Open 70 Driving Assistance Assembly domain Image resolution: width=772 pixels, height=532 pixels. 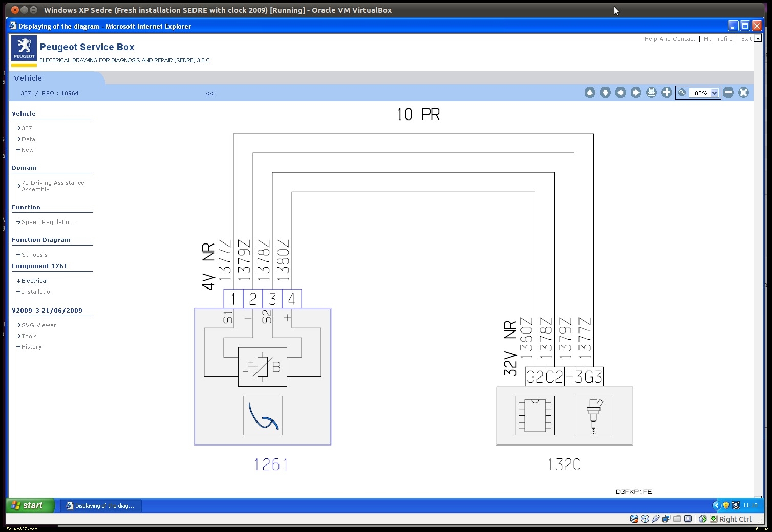click(x=53, y=186)
